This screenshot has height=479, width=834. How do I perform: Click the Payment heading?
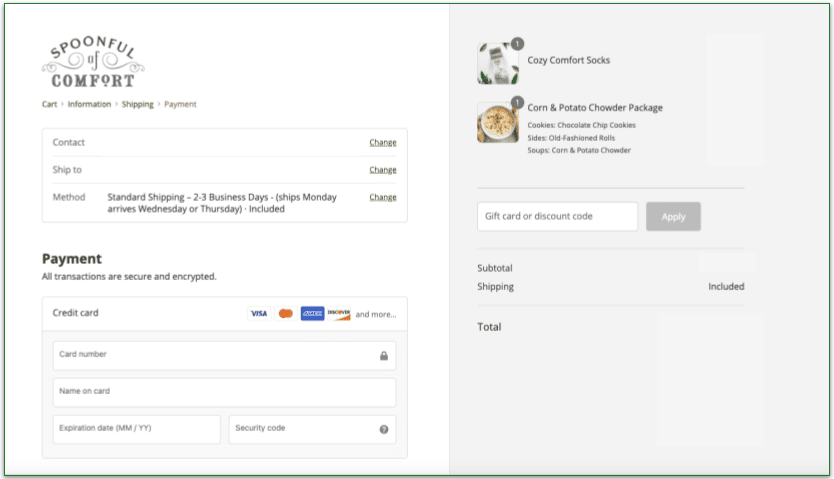[72, 259]
